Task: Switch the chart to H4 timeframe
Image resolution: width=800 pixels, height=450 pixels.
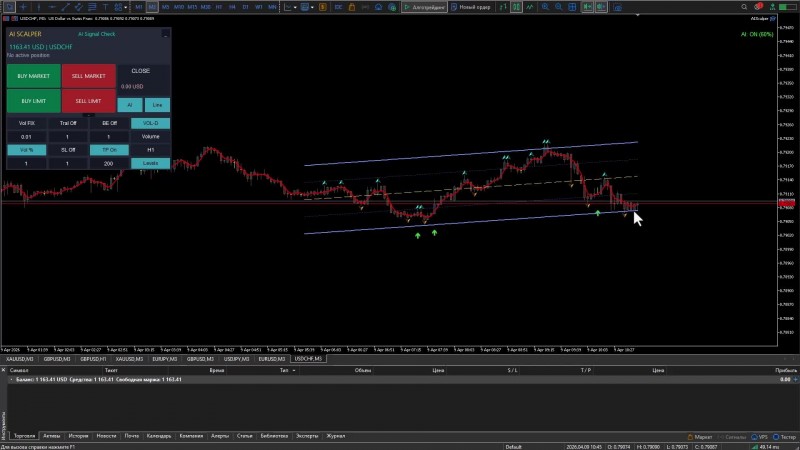Action: pos(232,7)
